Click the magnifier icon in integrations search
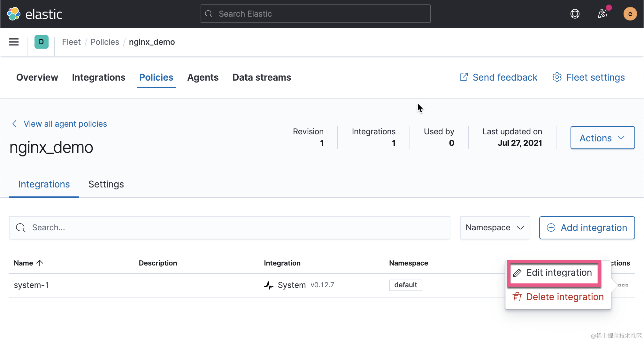The image size is (644, 341). pyautogui.click(x=21, y=227)
